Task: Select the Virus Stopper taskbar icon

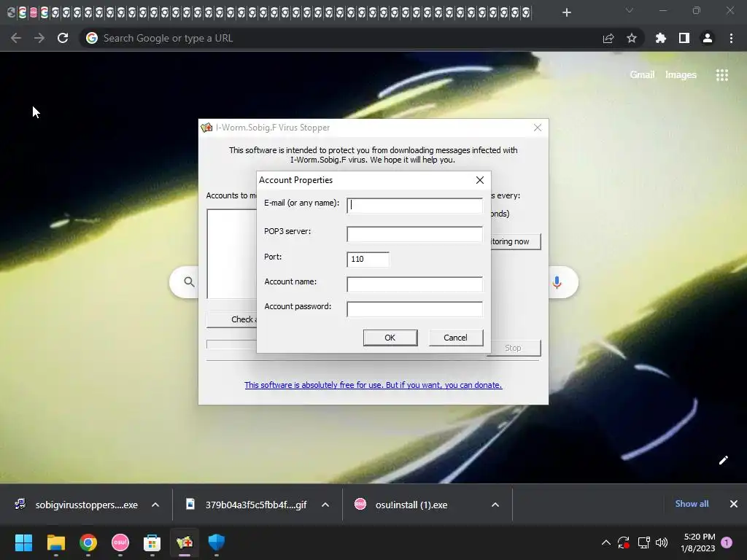Action: [185, 542]
